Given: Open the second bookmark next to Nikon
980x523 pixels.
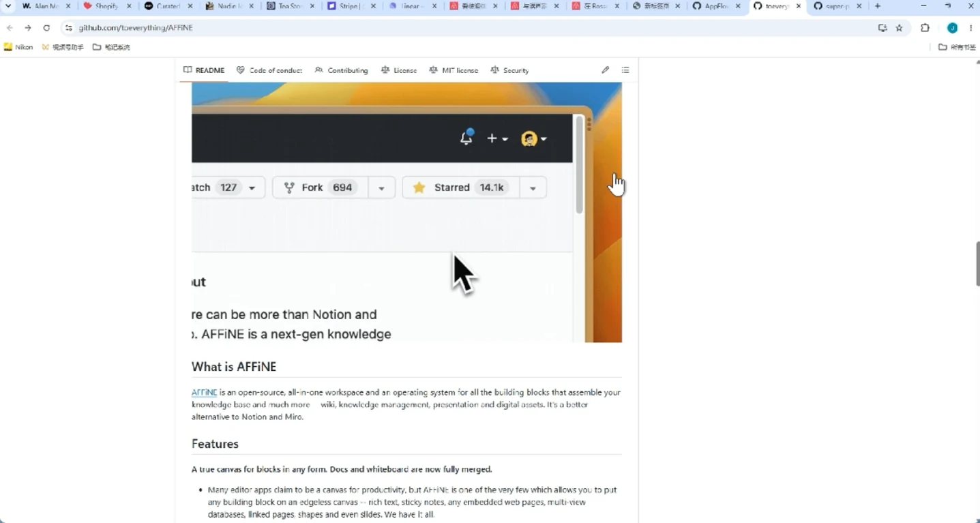Looking at the screenshot, I should [x=63, y=47].
